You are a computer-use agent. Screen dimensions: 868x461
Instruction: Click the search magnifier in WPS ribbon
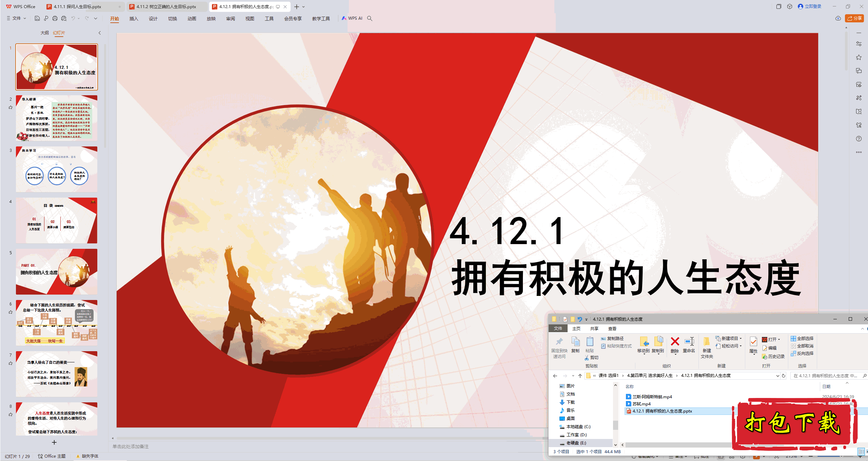(370, 18)
